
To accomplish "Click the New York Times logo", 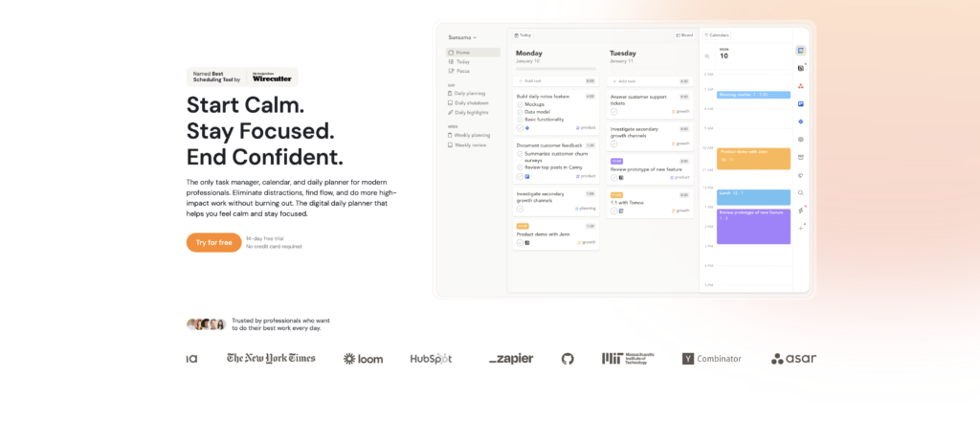I will [x=271, y=358].
